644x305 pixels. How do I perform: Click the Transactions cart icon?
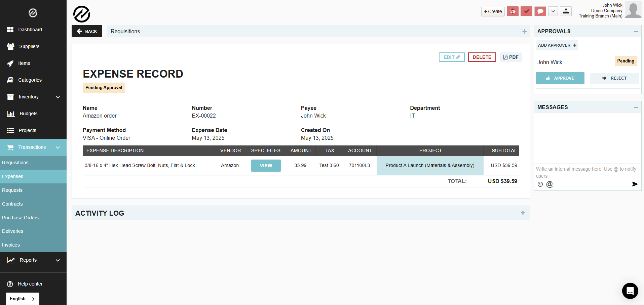click(10, 147)
